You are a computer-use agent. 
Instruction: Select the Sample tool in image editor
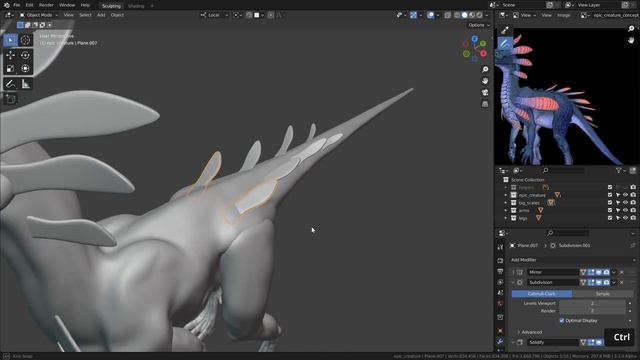coord(505,31)
